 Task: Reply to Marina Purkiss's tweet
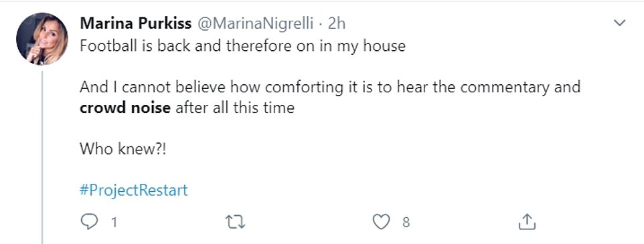(89, 222)
